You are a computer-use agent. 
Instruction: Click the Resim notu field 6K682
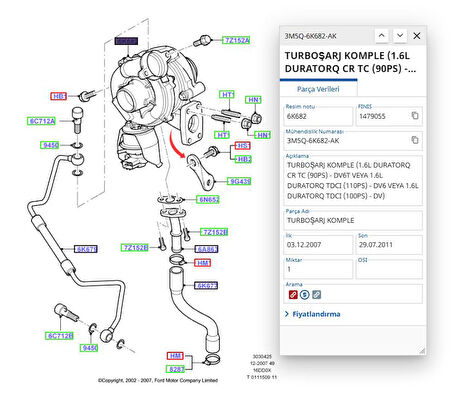pyautogui.click(x=318, y=116)
